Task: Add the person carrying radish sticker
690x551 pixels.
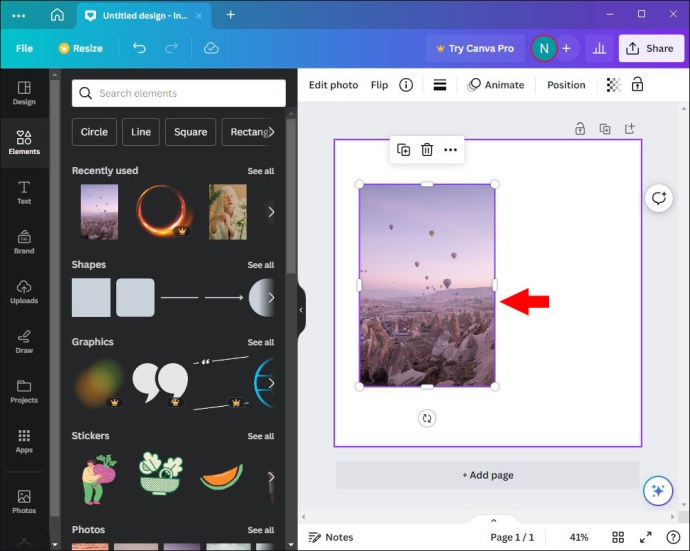Action: 99,479
